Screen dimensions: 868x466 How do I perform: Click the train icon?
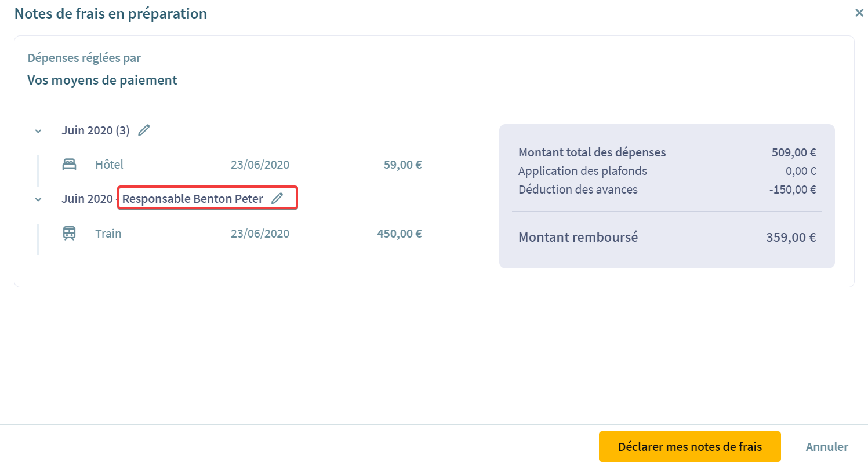70,234
